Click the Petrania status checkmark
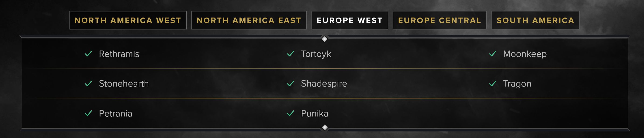 point(89,113)
